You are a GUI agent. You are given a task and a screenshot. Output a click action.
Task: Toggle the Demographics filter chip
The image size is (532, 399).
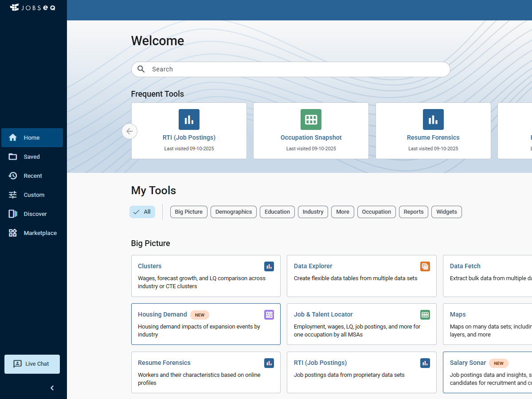click(234, 212)
